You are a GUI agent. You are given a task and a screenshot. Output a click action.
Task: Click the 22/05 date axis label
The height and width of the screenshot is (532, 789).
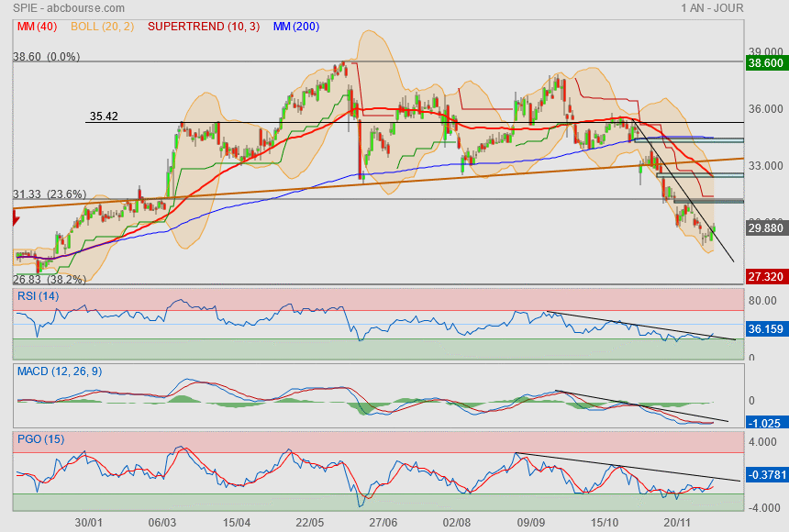tap(309, 523)
